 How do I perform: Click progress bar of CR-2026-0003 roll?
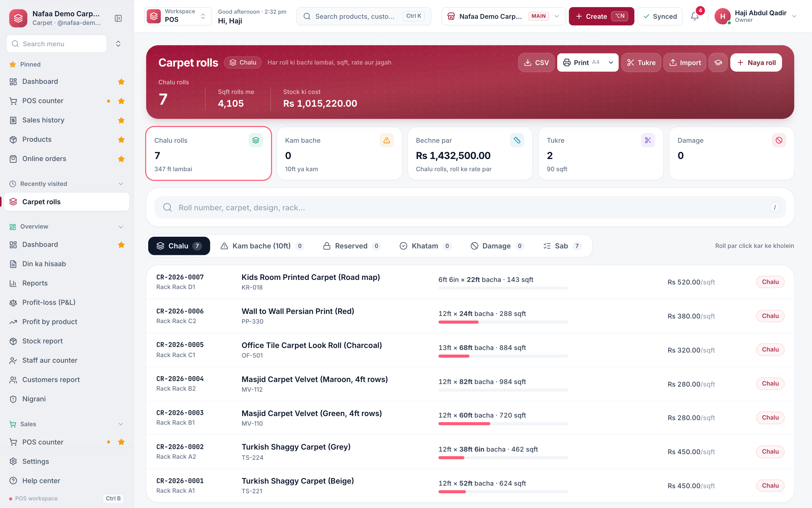pyautogui.click(x=503, y=424)
